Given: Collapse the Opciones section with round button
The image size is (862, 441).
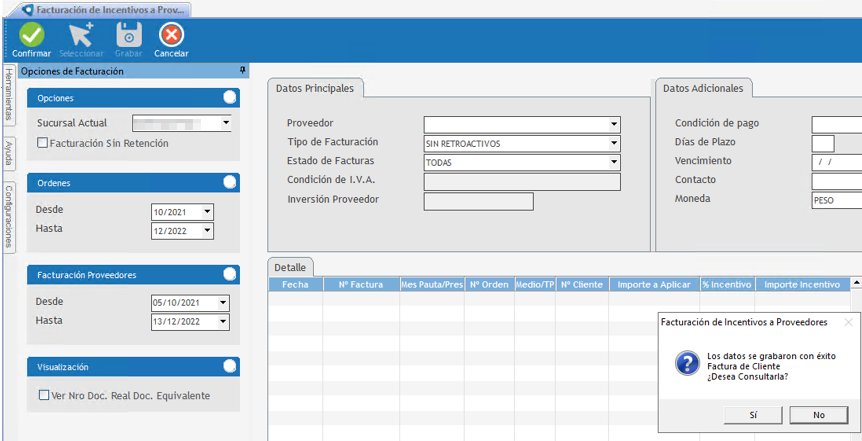Looking at the screenshot, I should (230, 98).
